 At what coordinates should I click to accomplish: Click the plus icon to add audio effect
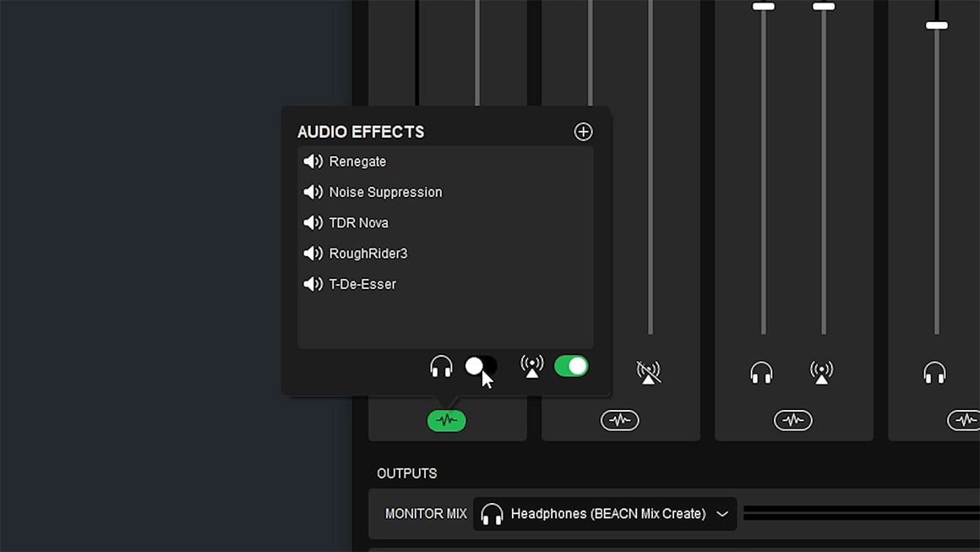(x=583, y=132)
